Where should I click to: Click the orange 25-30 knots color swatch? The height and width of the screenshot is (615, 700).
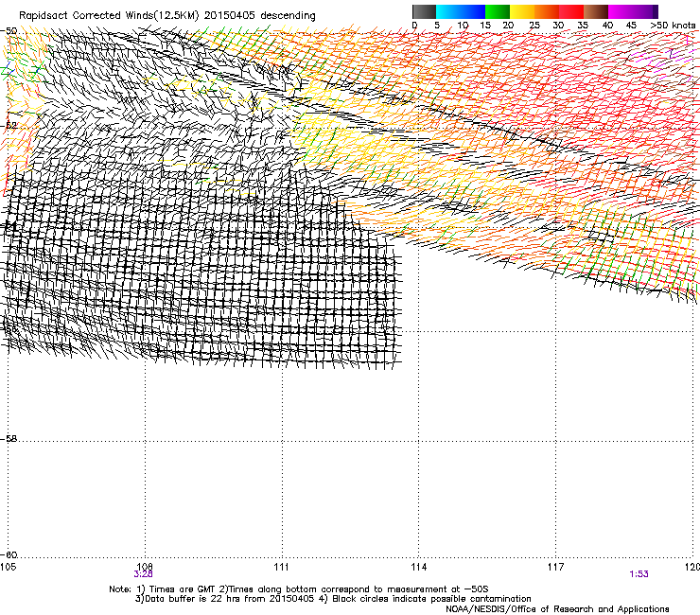coord(547,11)
